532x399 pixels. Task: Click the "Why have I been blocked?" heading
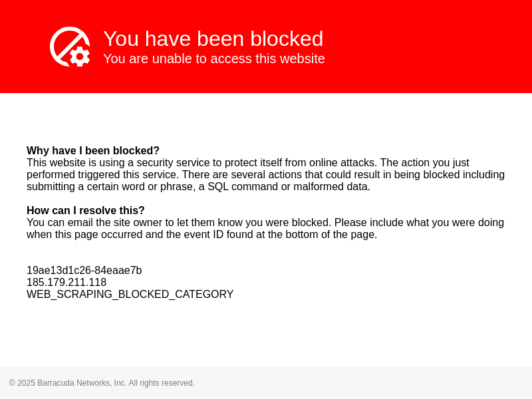pyautogui.click(x=93, y=151)
